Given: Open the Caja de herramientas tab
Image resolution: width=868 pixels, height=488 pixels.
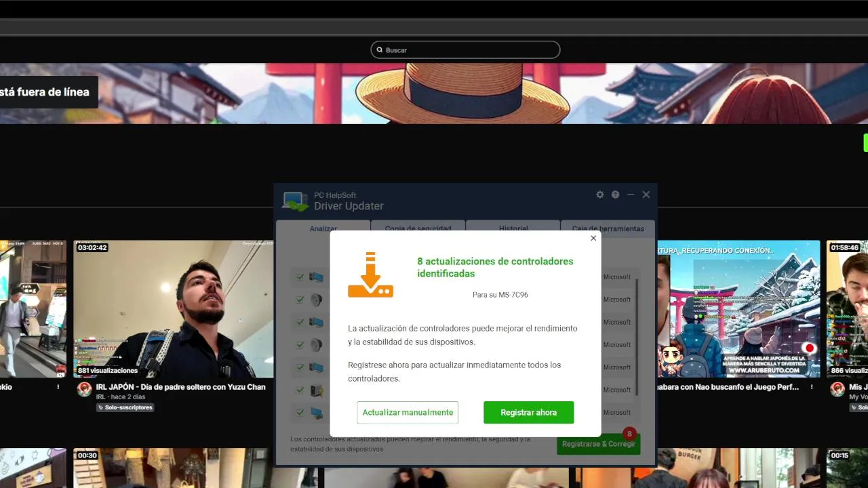Looking at the screenshot, I should [608, 228].
